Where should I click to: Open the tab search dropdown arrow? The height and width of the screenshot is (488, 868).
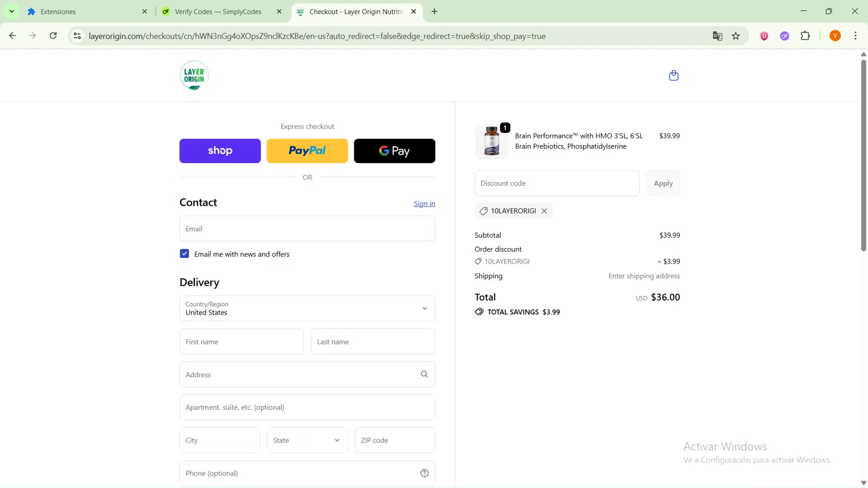(x=12, y=12)
